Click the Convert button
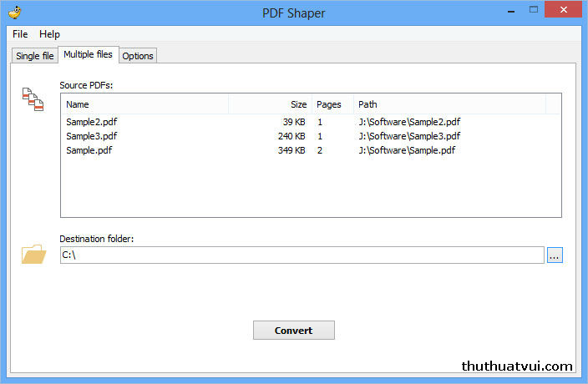588x384 pixels. [294, 330]
